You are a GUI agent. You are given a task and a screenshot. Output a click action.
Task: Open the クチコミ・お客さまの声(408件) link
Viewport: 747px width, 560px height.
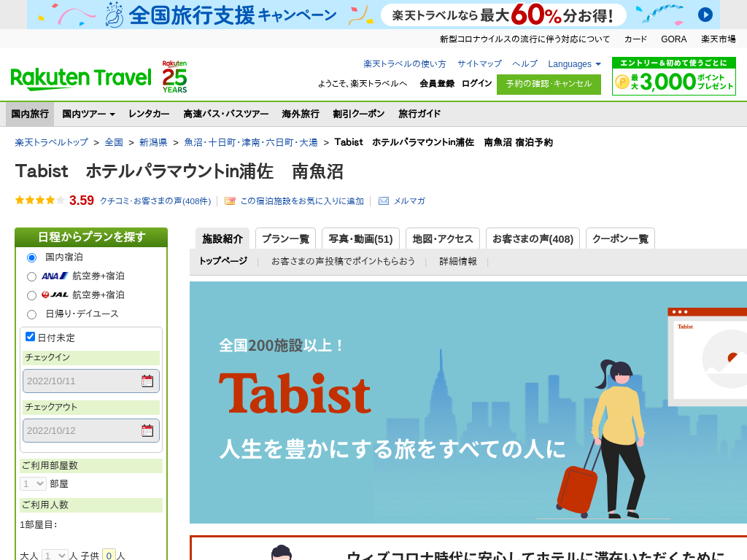point(155,201)
